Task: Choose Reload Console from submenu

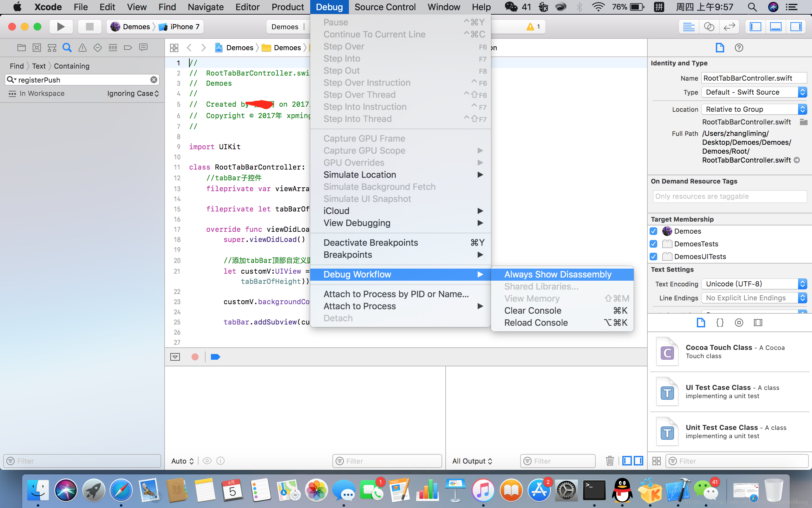Action: (x=562, y=323)
